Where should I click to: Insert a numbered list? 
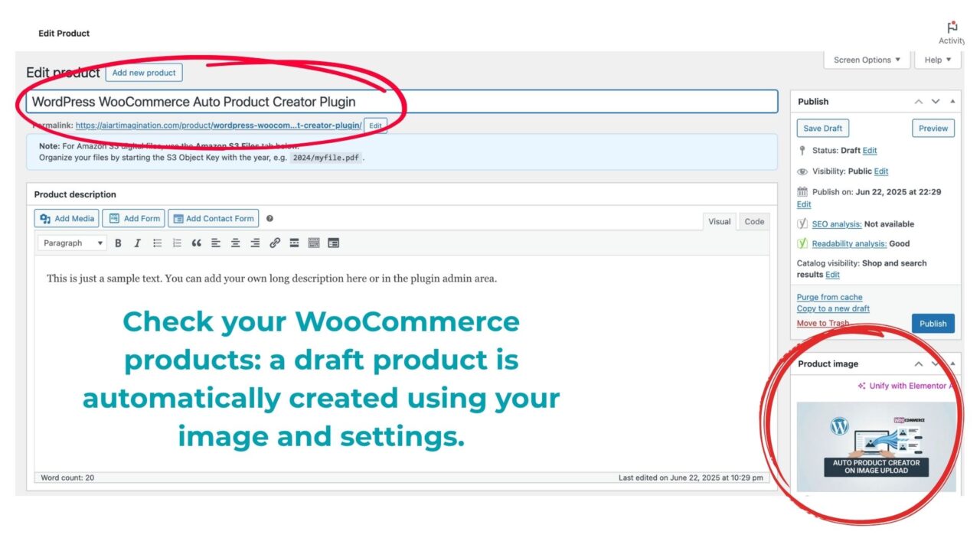coord(177,243)
